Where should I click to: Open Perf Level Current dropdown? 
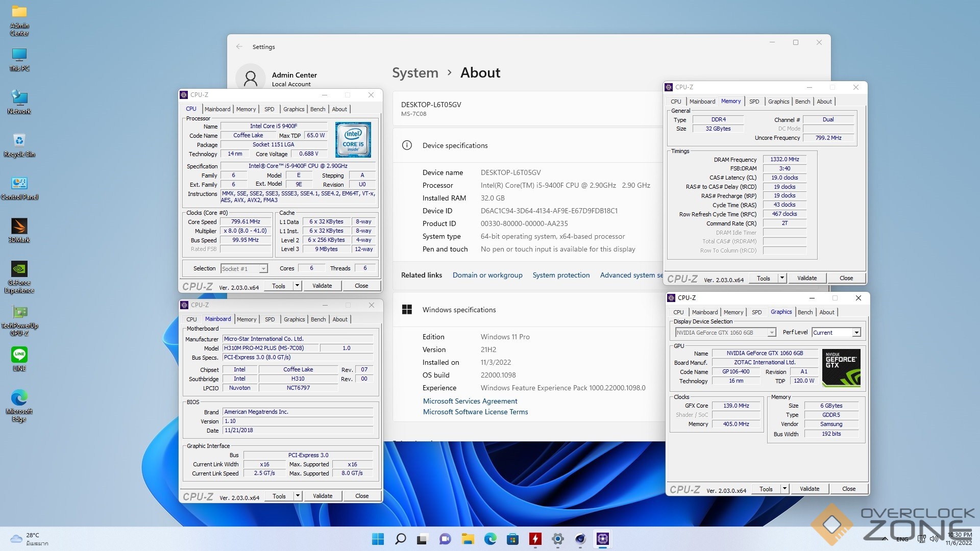coord(856,333)
